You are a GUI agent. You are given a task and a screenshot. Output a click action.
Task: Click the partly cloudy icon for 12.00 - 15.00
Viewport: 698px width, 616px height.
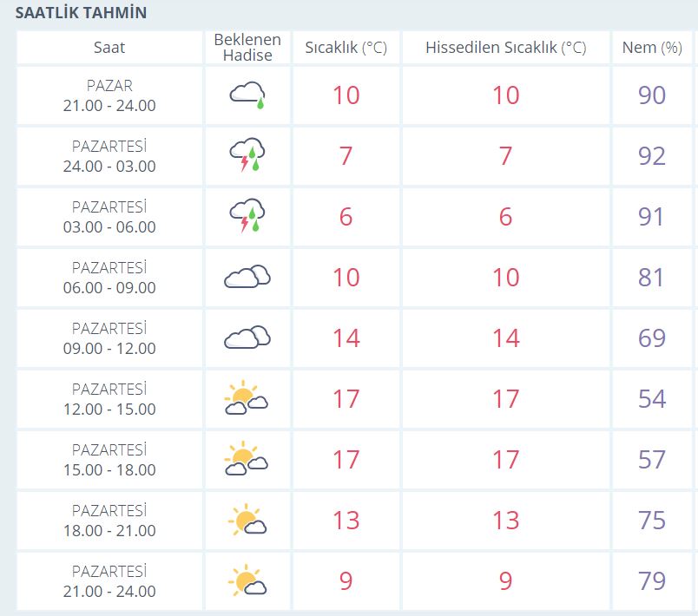tap(247, 397)
